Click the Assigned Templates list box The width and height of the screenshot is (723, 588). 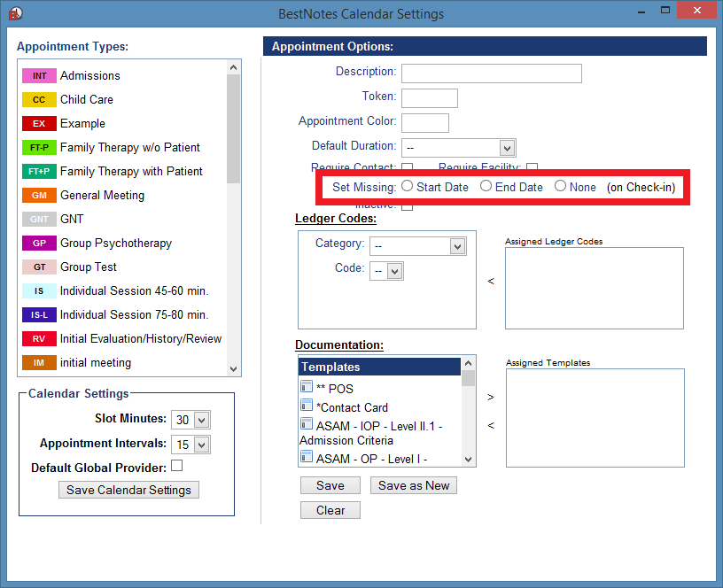595,418
